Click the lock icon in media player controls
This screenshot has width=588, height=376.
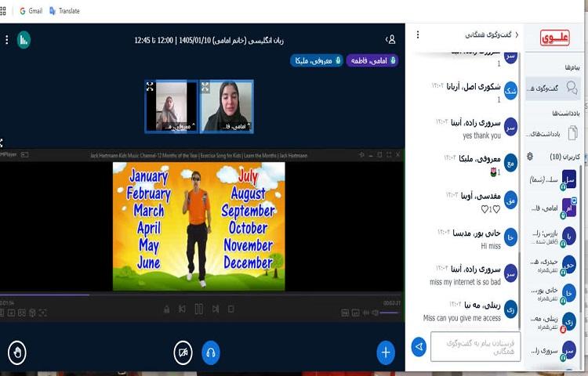166,309
